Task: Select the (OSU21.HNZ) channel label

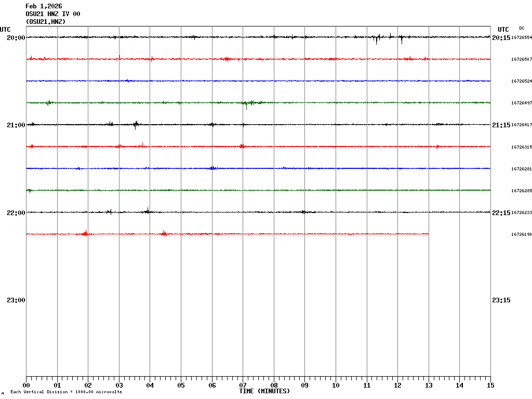Action: [x=46, y=22]
